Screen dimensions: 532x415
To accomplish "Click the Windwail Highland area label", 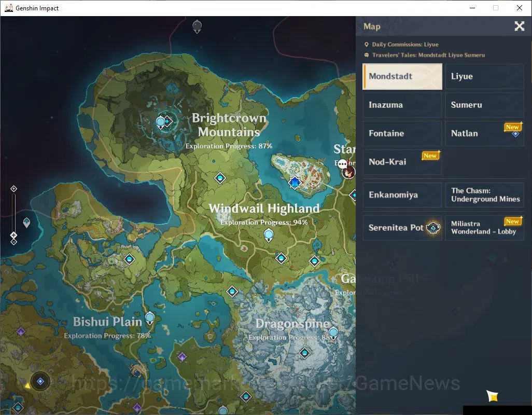I will tap(264, 208).
